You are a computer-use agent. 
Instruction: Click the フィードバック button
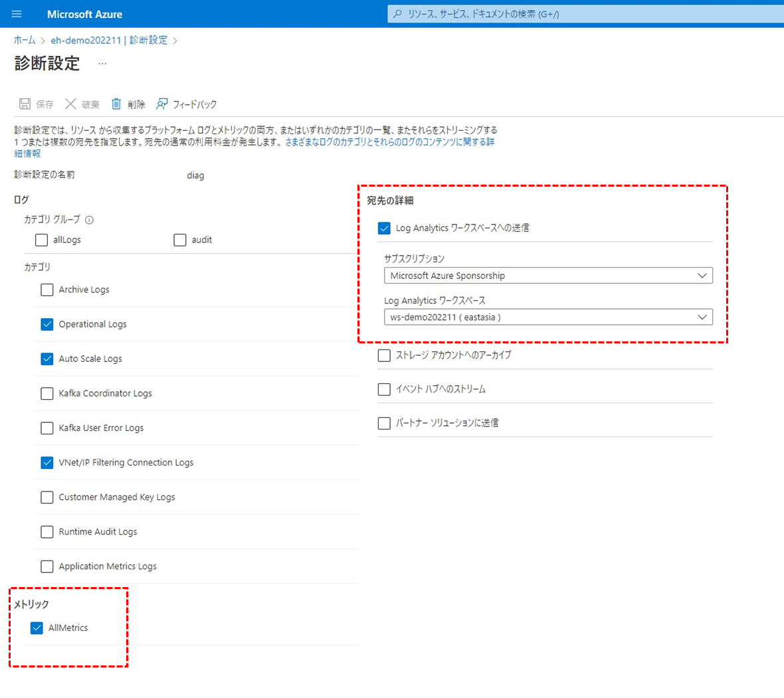click(187, 104)
